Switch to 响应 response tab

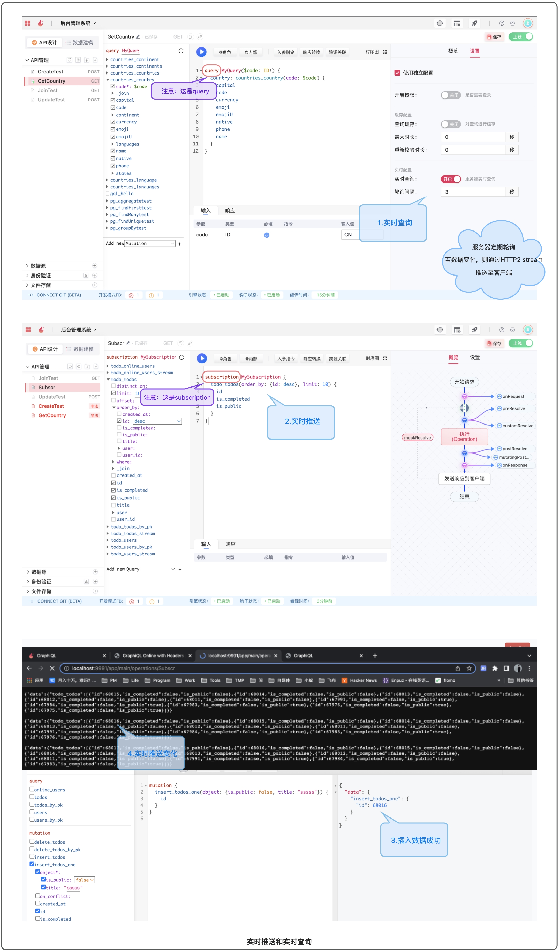230,210
